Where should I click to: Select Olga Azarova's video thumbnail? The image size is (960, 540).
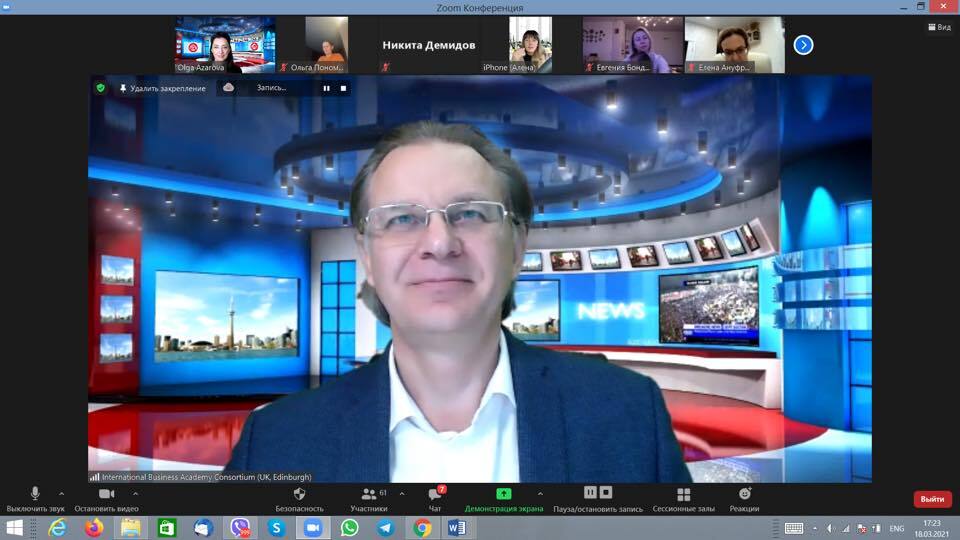225,45
